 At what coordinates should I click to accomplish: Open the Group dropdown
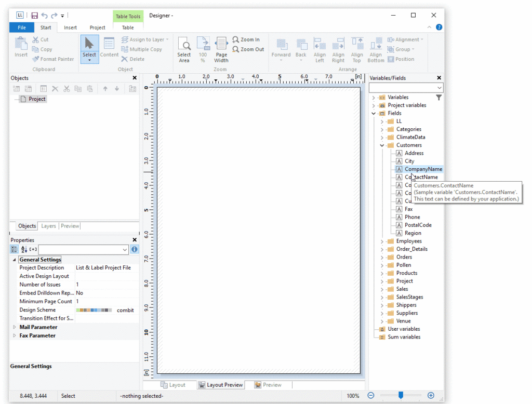point(401,49)
